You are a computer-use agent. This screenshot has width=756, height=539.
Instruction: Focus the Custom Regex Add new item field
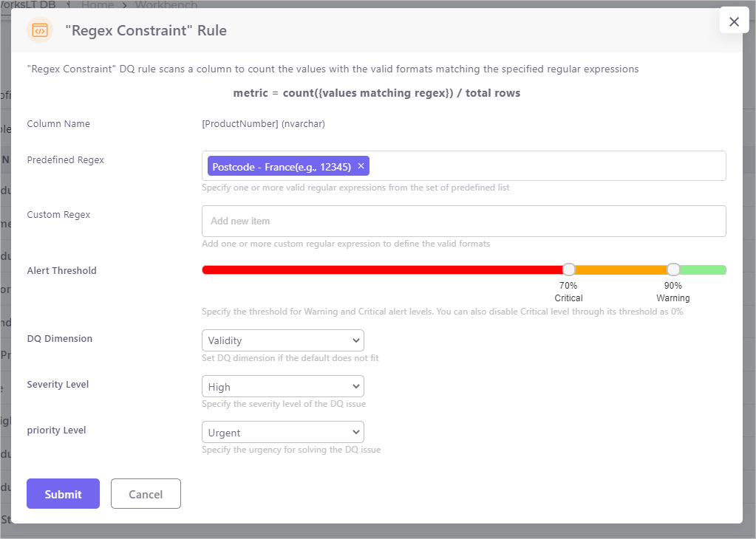(x=463, y=221)
